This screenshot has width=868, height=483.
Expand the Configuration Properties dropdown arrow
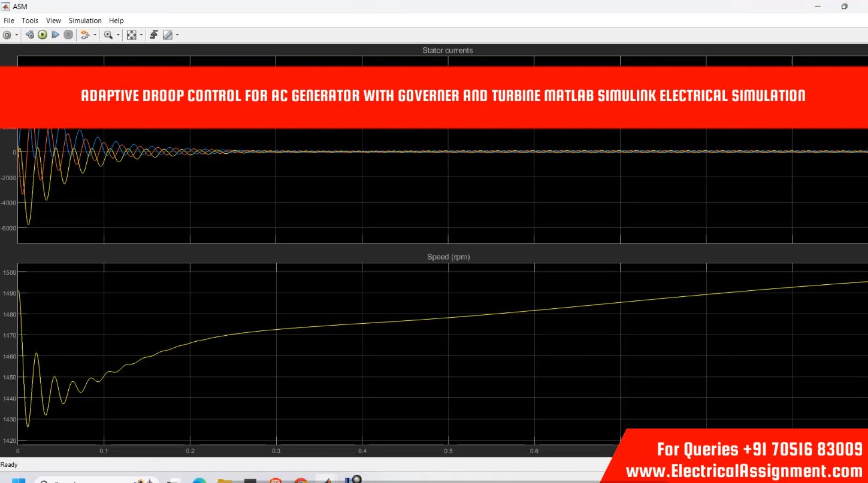[x=16, y=35]
